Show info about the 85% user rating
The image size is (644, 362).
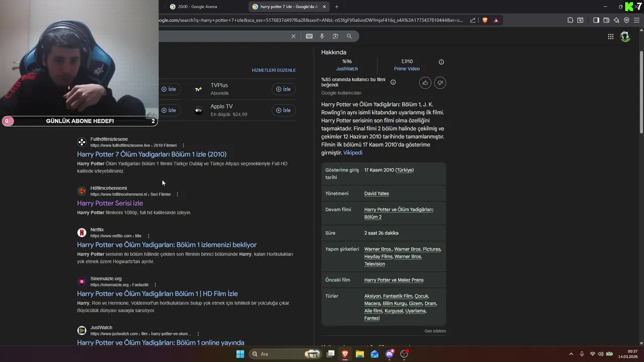[x=393, y=82]
